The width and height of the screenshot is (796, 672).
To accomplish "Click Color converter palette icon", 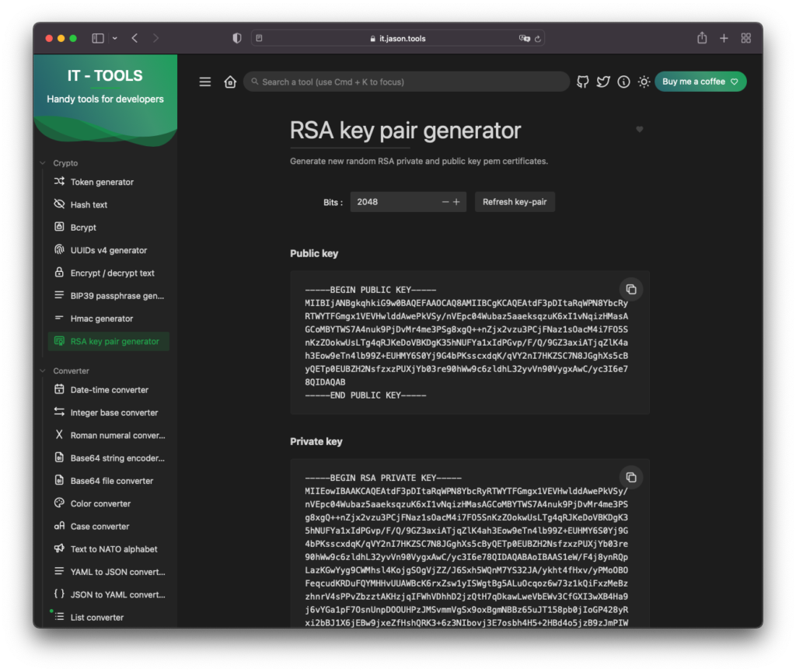I will tap(59, 503).
